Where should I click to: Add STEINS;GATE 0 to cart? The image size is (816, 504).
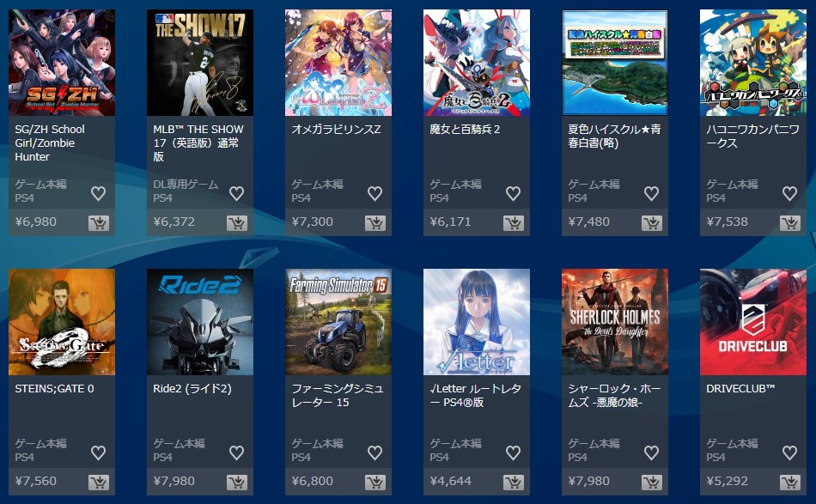pos(99,483)
